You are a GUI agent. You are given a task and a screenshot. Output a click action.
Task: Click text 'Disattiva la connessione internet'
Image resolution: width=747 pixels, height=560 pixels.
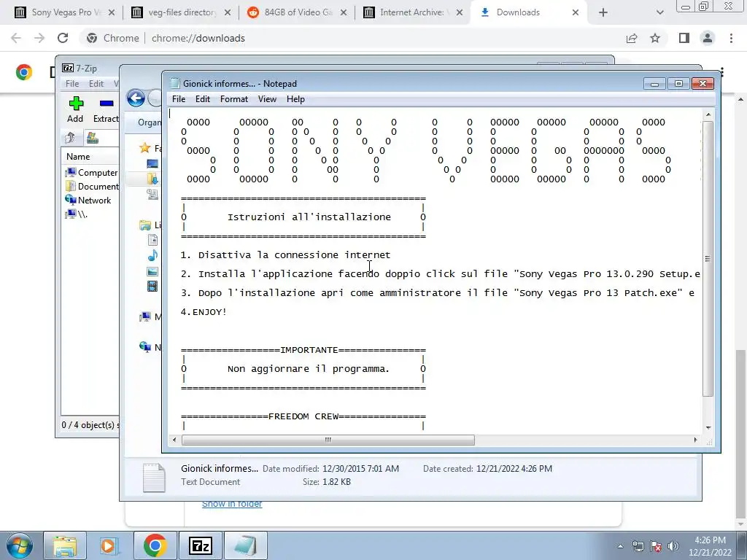294,254
